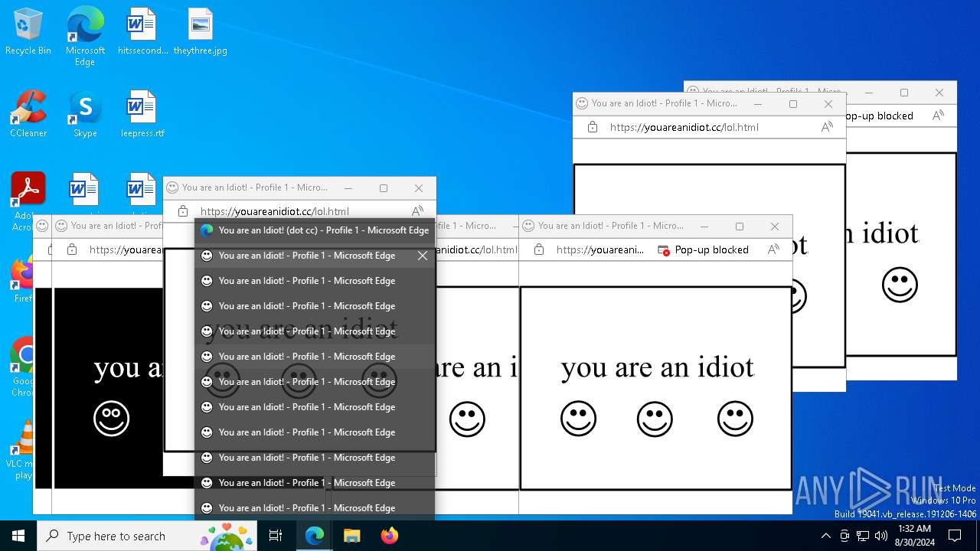Image resolution: width=980 pixels, height=551 pixels.
Task: Open the volume control tray icon
Action: coord(881,536)
